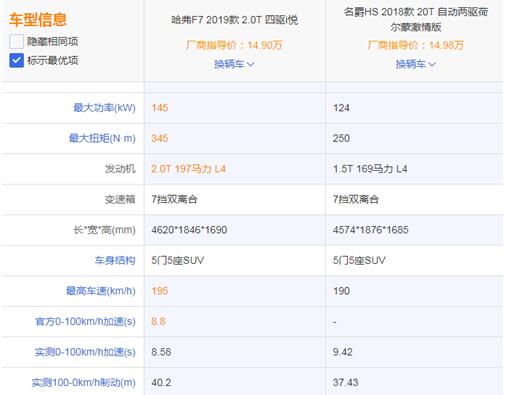The width and height of the screenshot is (507, 395).
Task: Select 5门5座SUV in the 名爵HS column
Action: (359, 260)
